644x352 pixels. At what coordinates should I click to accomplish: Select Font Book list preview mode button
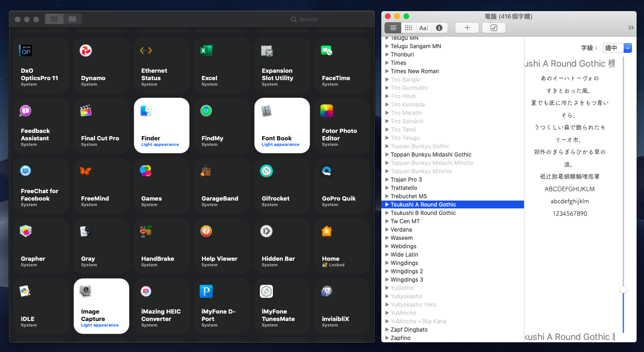point(393,28)
